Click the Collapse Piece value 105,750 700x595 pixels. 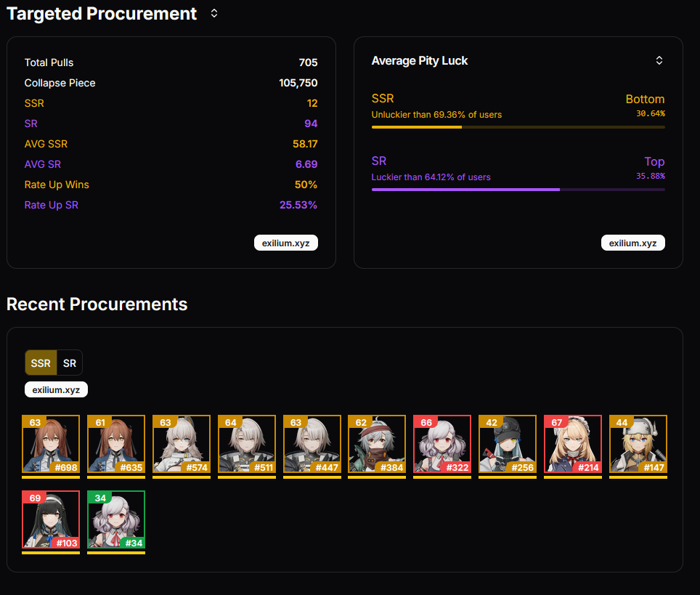coord(298,83)
